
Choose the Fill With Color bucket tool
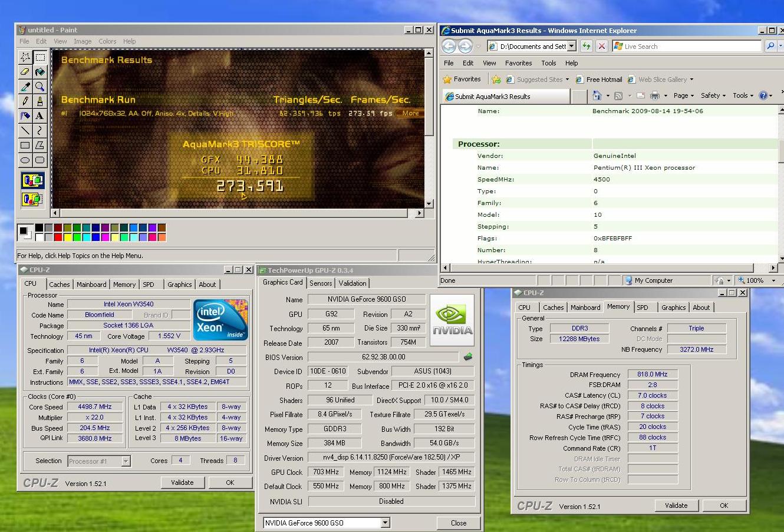40,72
